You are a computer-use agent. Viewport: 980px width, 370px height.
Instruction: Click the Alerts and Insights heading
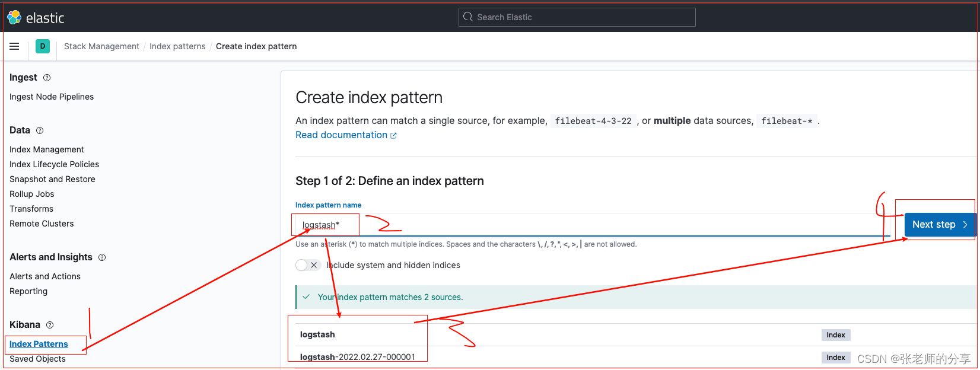(x=51, y=257)
